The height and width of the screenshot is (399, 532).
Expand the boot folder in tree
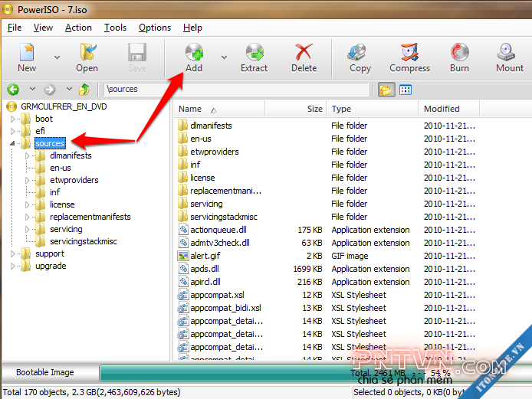tap(13, 119)
